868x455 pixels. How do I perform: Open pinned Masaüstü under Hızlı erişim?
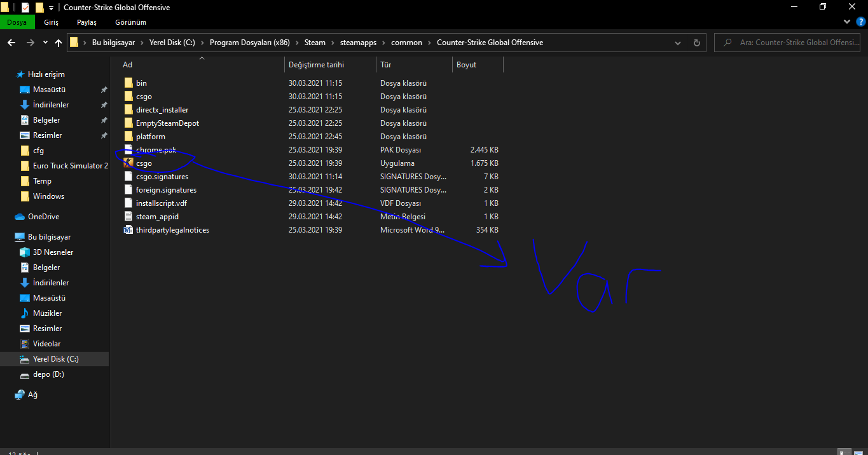pos(49,90)
